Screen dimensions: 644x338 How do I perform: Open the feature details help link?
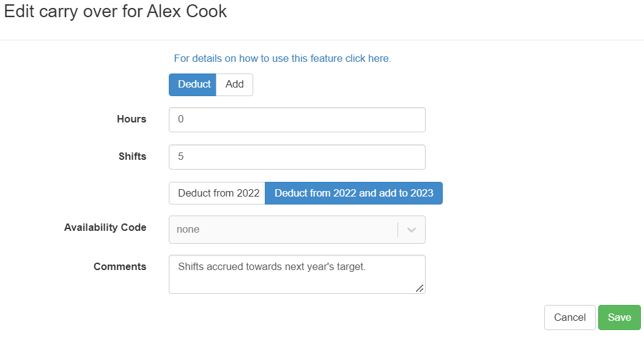pyautogui.click(x=282, y=59)
